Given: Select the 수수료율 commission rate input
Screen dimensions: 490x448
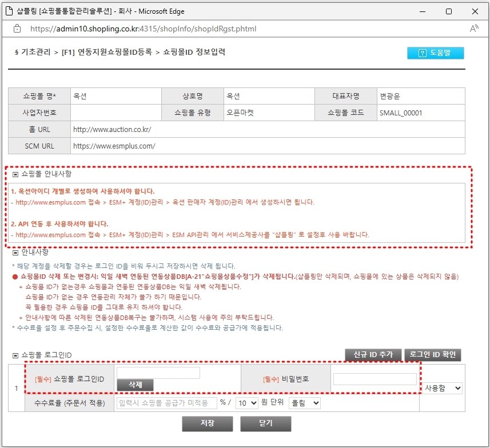Looking at the screenshot, I should [x=166, y=403].
